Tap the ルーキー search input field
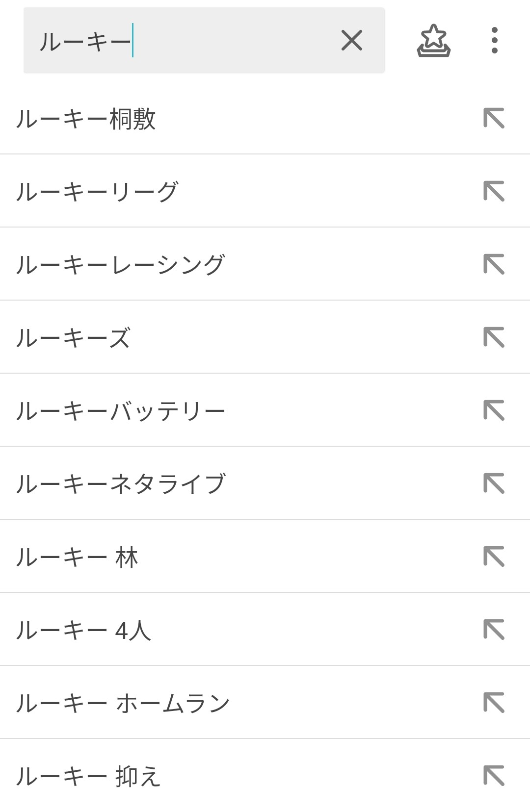530x812 pixels. (182, 41)
